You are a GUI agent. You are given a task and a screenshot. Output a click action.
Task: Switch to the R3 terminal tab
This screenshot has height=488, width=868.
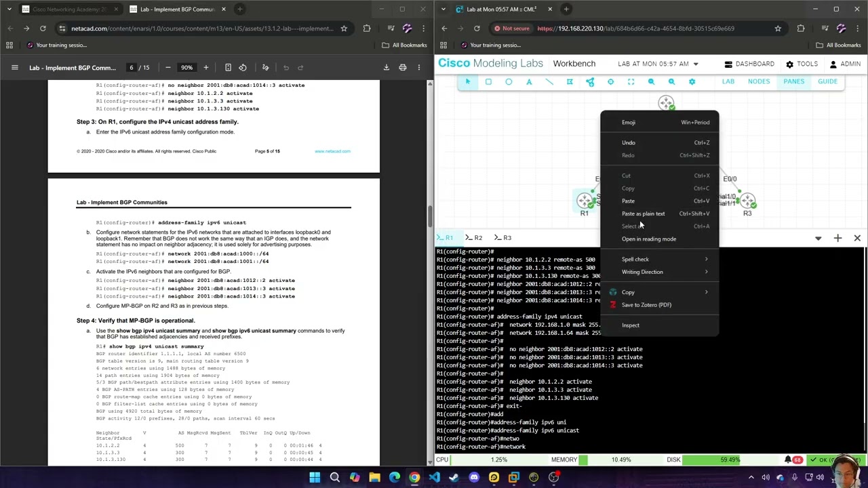point(503,238)
